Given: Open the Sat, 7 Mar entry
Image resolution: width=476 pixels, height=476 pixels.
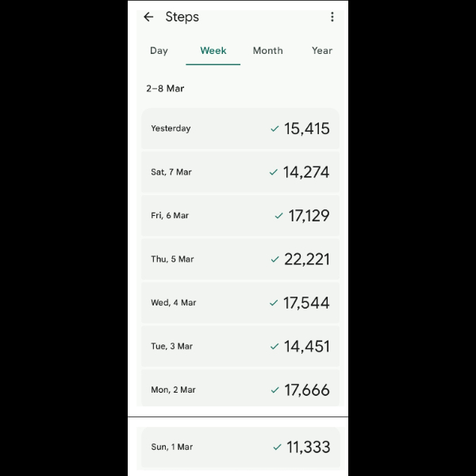Looking at the screenshot, I should [240, 172].
